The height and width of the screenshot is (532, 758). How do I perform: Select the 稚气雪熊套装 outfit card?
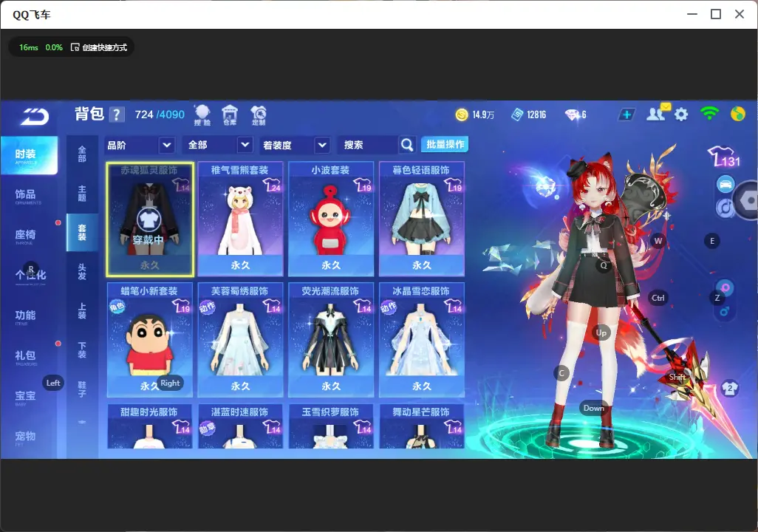click(240, 219)
